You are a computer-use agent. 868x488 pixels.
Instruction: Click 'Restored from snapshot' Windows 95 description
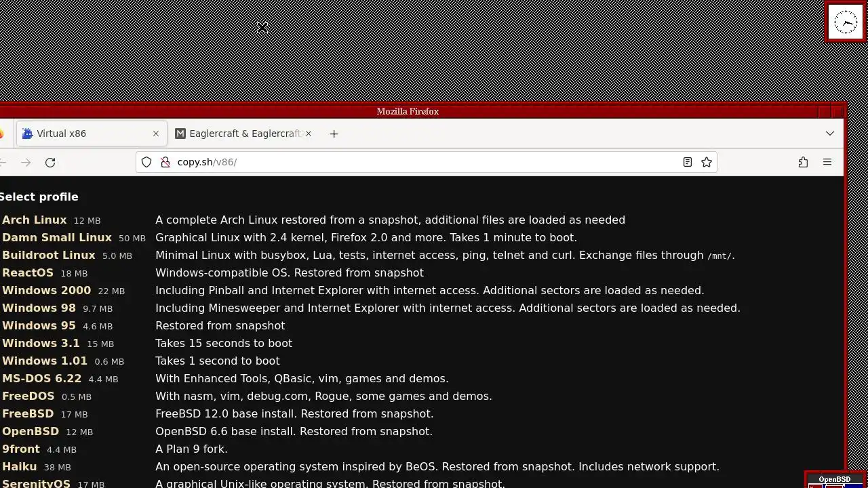click(x=220, y=325)
